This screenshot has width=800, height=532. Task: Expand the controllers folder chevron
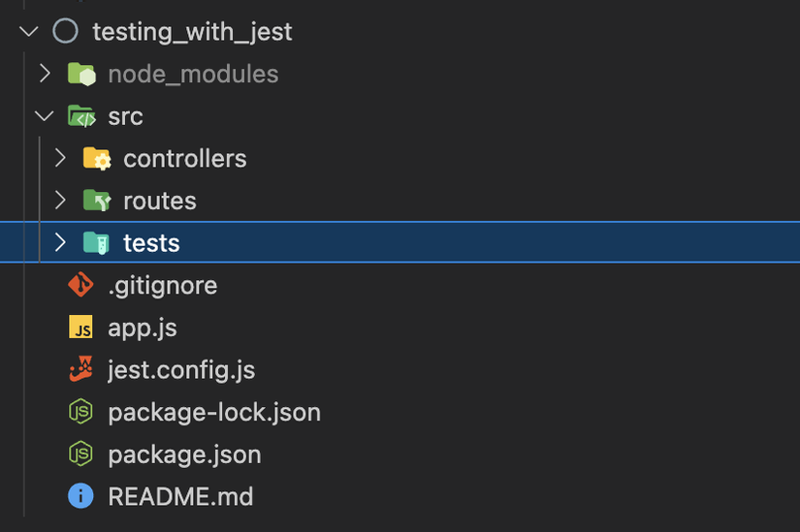pyautogui.click(x=60, y=158)
